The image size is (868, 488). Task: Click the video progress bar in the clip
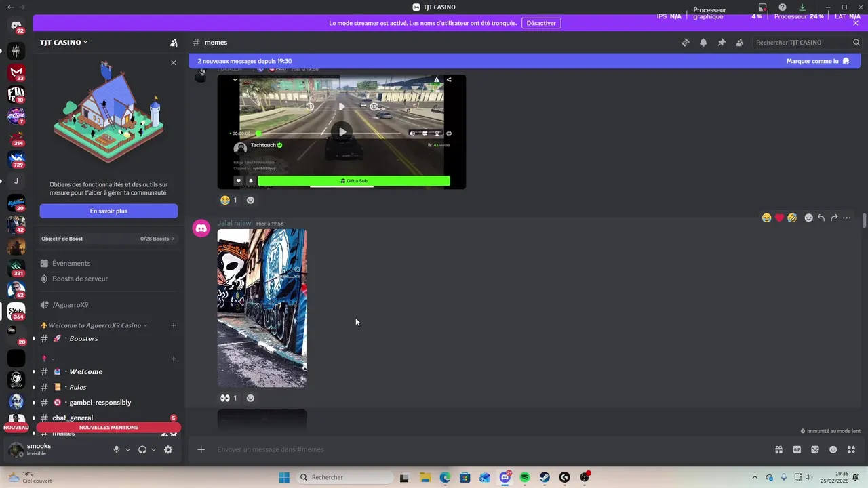click(330, 134)
